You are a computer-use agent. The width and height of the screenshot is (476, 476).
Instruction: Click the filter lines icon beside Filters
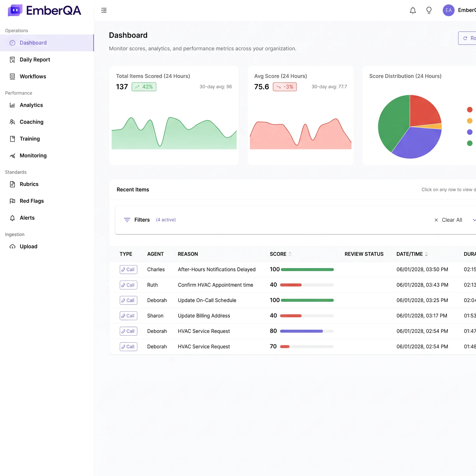(127, 220)
